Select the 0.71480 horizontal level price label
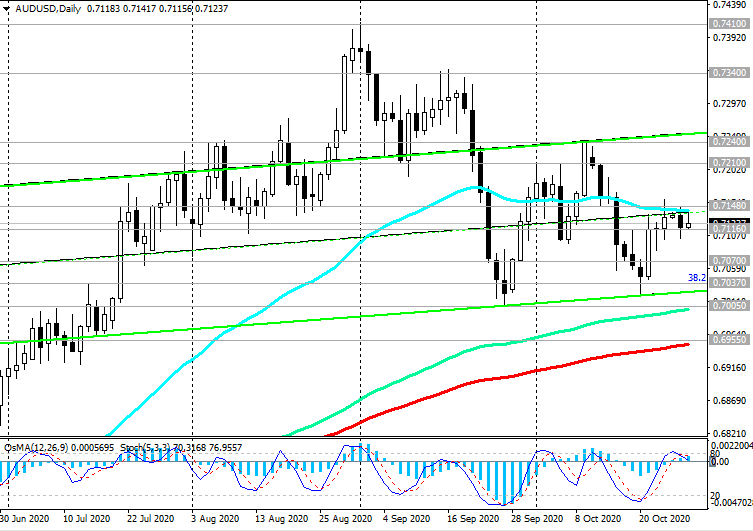This screenshot has width=753, height=531. click(x=729, y=205)
